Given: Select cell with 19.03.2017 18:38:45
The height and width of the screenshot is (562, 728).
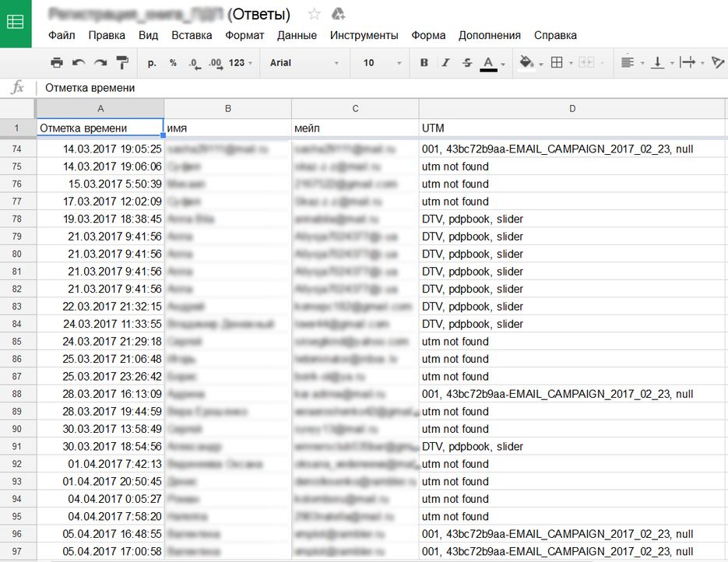Looking at the screenshot, I should pos(100,219).
